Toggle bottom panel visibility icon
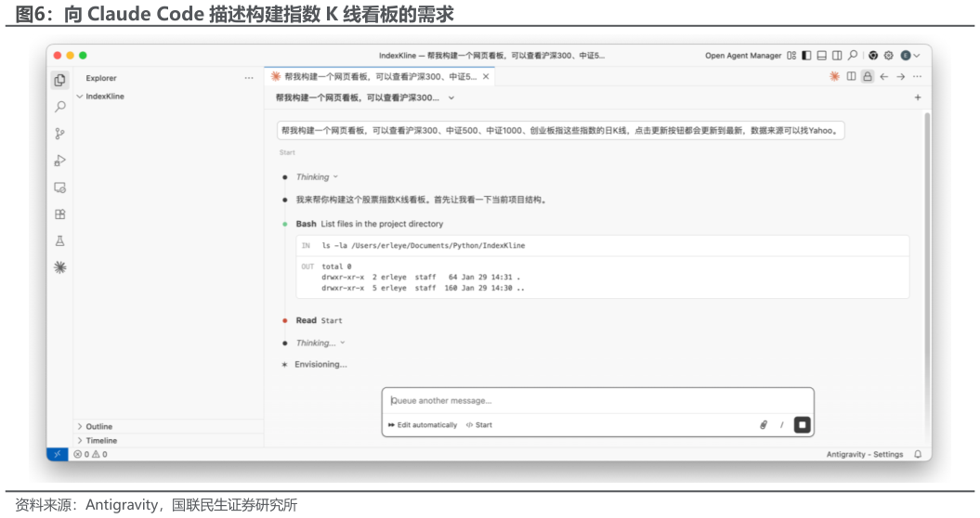The image size is (980, 518). point(822,56)
